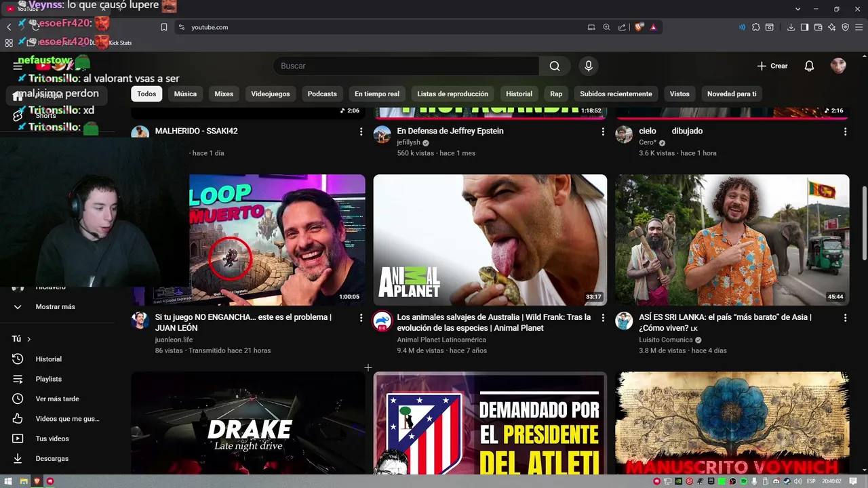The image size is (868, 488).
Task: Open the account avatar menu
Action: point(838,66)
